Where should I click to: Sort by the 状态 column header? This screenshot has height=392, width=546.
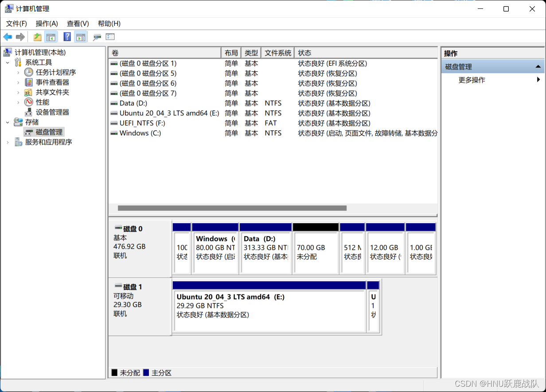pyautogui.click(x=366, y=53)
